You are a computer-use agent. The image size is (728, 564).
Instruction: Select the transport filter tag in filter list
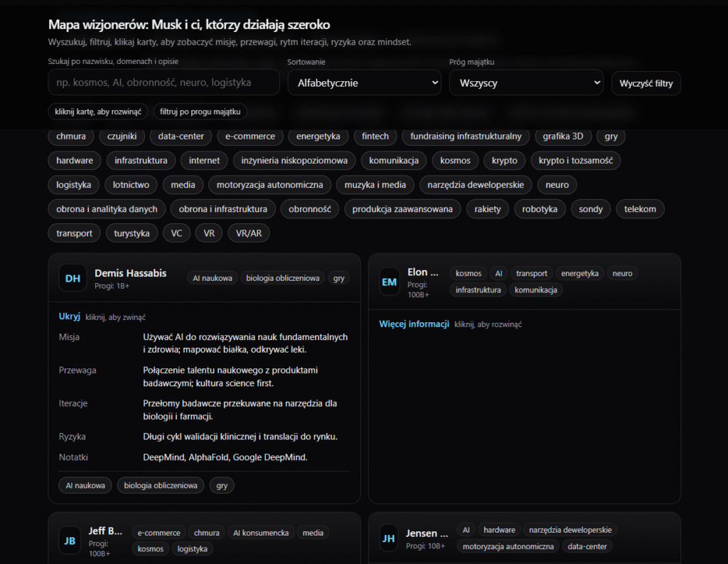pos(74,233)
